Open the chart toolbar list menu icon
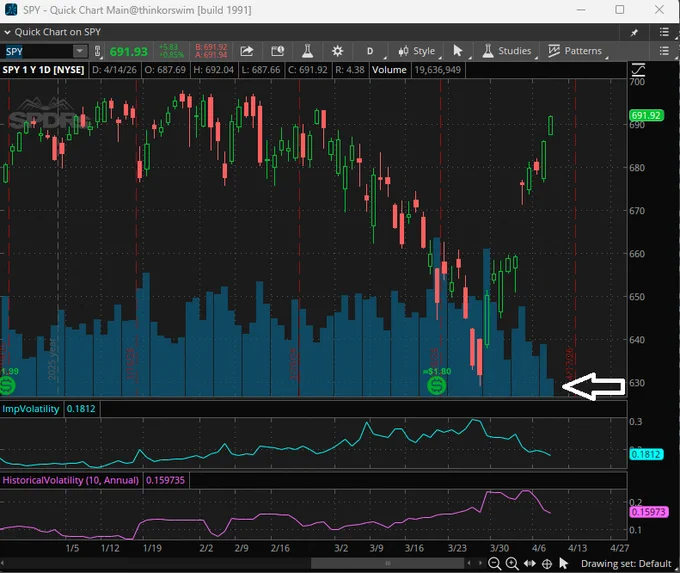 [664, 51]
